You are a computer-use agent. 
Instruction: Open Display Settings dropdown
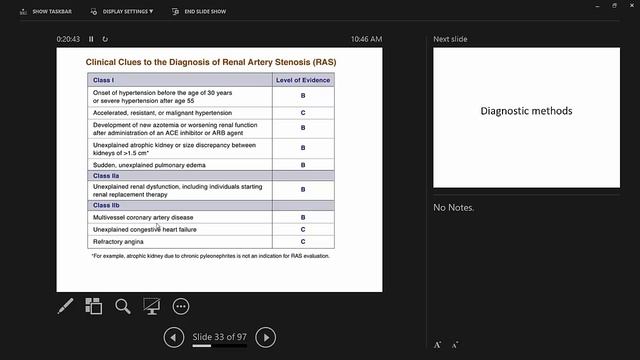coord(122,11)
